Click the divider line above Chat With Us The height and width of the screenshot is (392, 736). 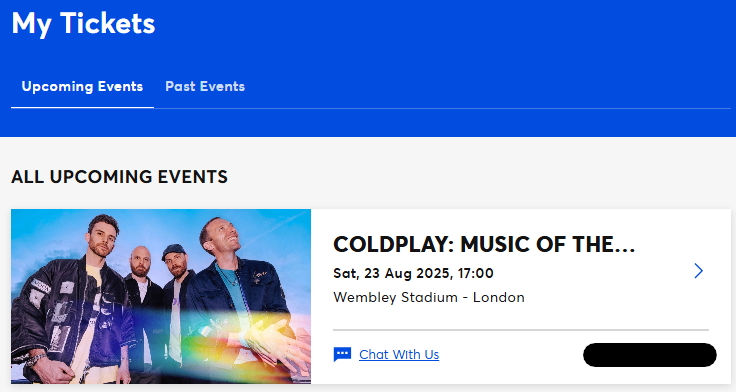click(x=521, y=330)
